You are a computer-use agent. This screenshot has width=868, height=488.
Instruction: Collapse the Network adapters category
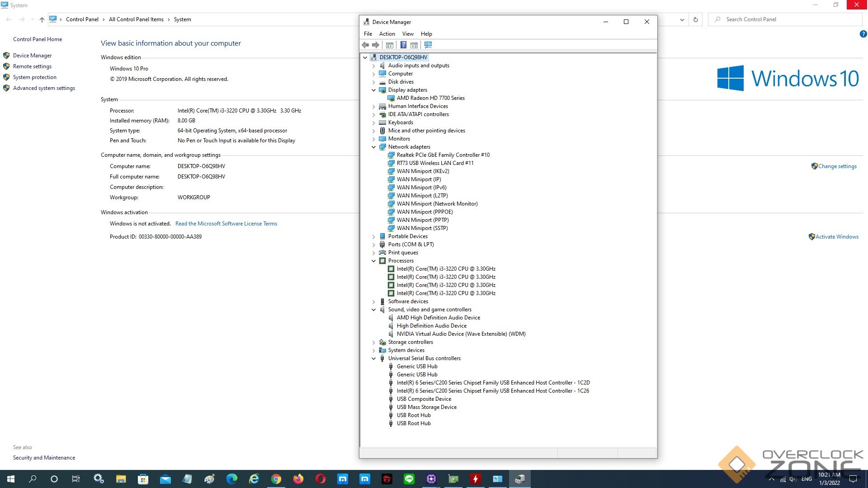click(x=373, y=147)
